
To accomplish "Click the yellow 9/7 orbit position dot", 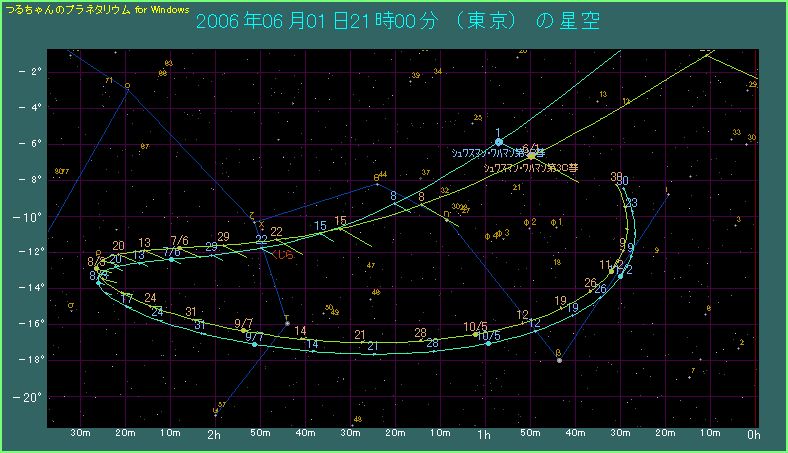I will (x=244, y=330).
